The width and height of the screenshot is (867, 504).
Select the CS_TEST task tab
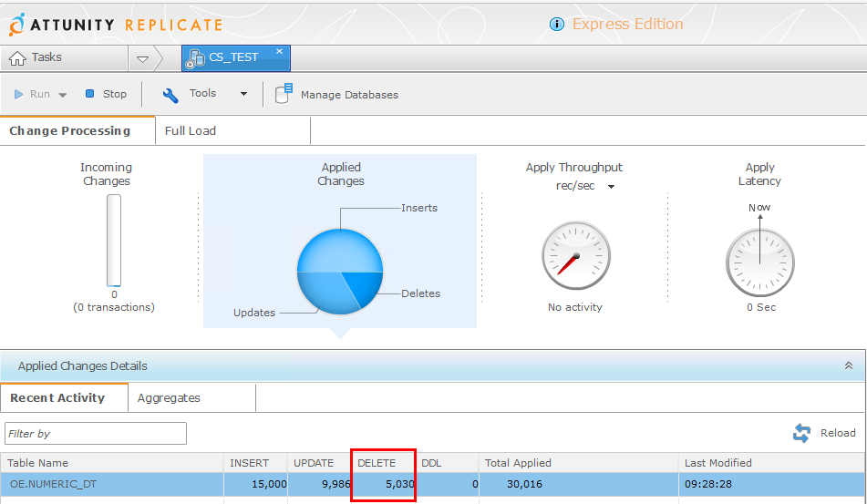pos(236,58)
